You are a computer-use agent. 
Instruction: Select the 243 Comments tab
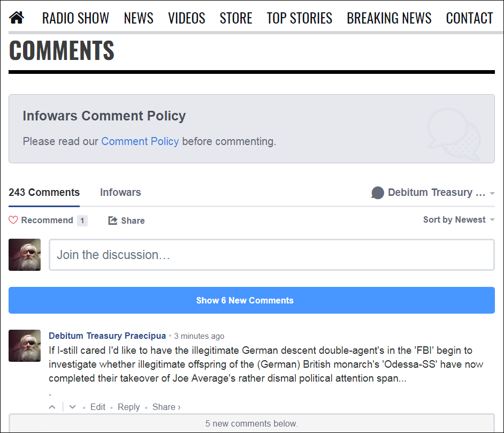click(44, 192)
